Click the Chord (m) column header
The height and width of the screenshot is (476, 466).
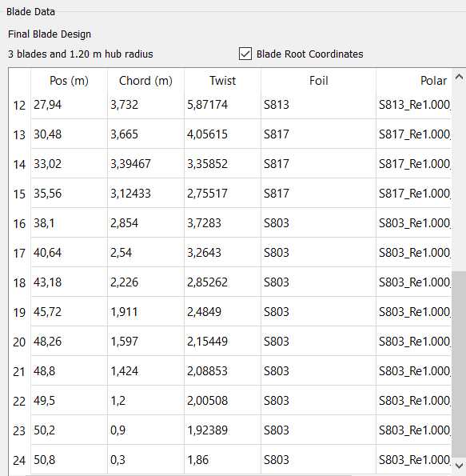(145, 81)
